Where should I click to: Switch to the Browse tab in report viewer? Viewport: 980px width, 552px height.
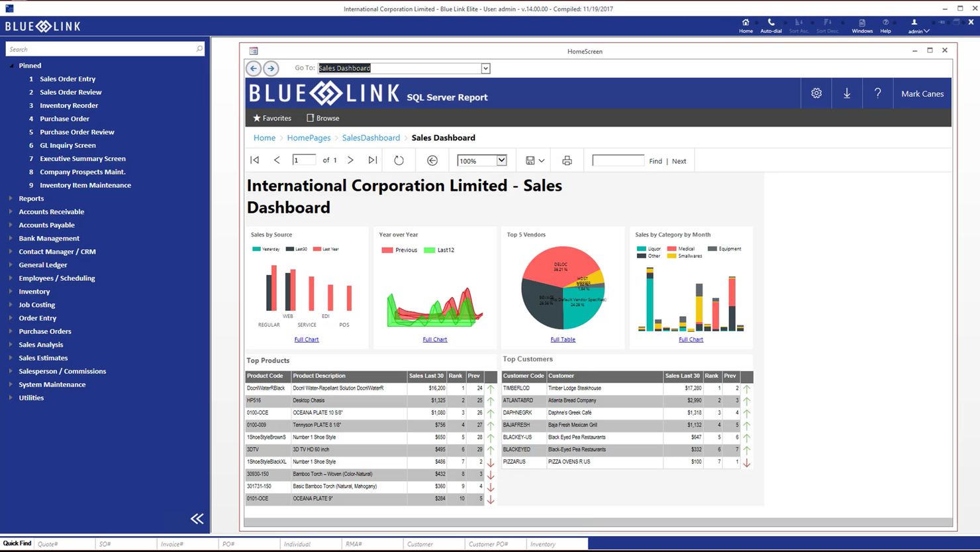pyautogui.click(x=322, y=118)
